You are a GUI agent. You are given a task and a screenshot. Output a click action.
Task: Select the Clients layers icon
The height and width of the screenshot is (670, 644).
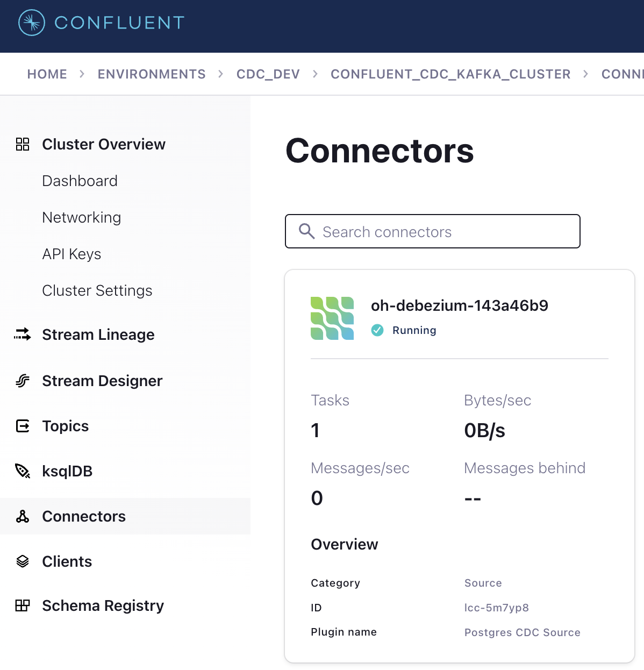(23, 561)
